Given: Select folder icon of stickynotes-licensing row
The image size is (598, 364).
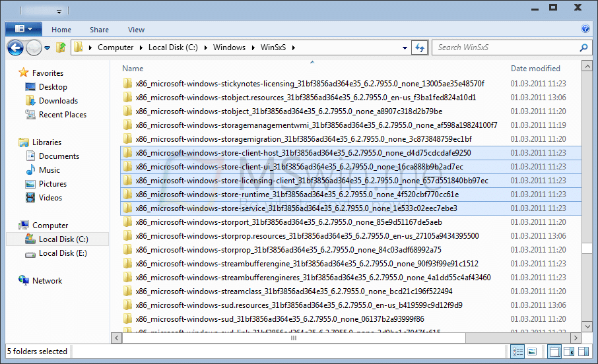Looking at the screenshot, I should [128, 84].
